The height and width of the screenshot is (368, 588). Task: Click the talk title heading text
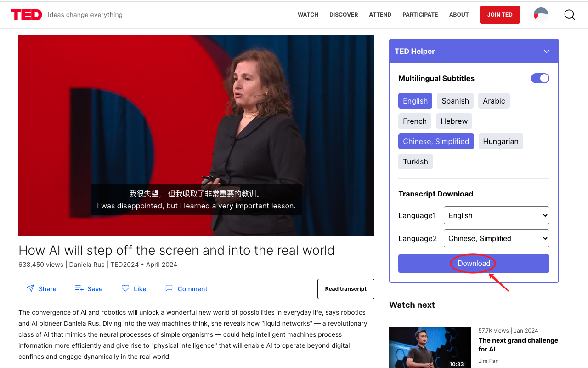coord(176,250)
